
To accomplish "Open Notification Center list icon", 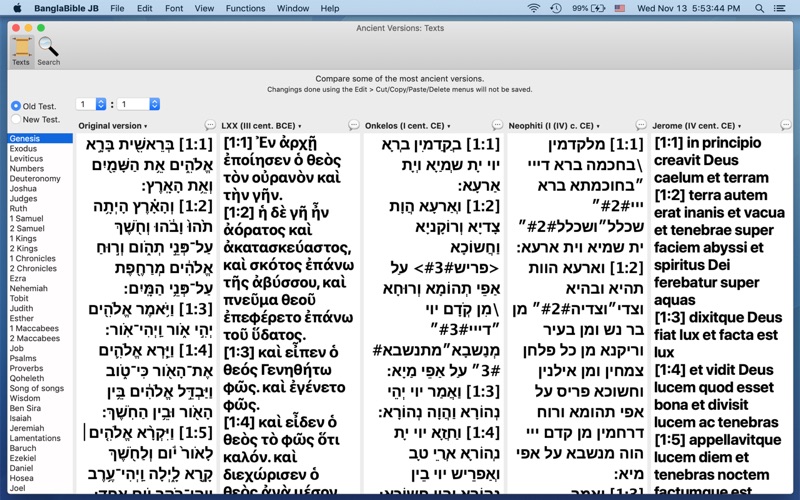I will click(780, 8).
